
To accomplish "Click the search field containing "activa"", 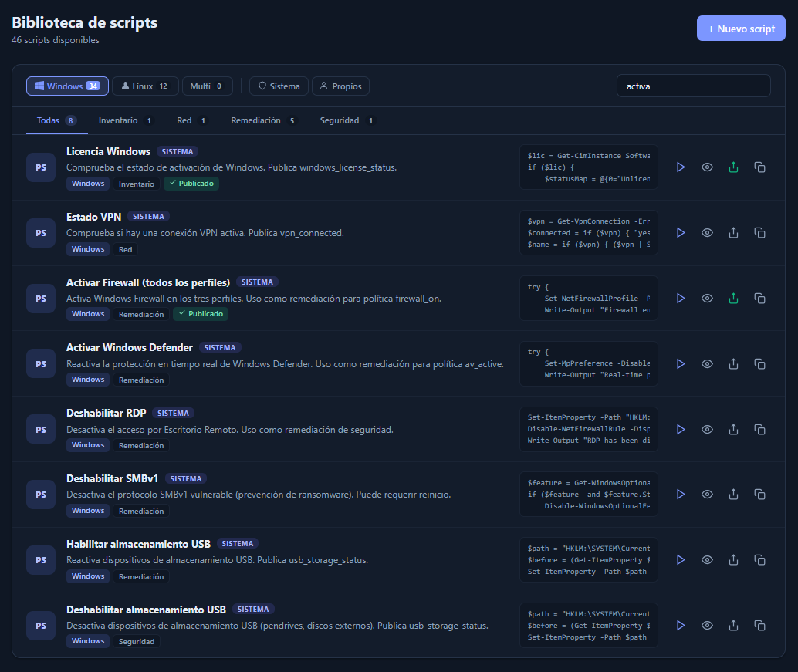I will (692, 86).
